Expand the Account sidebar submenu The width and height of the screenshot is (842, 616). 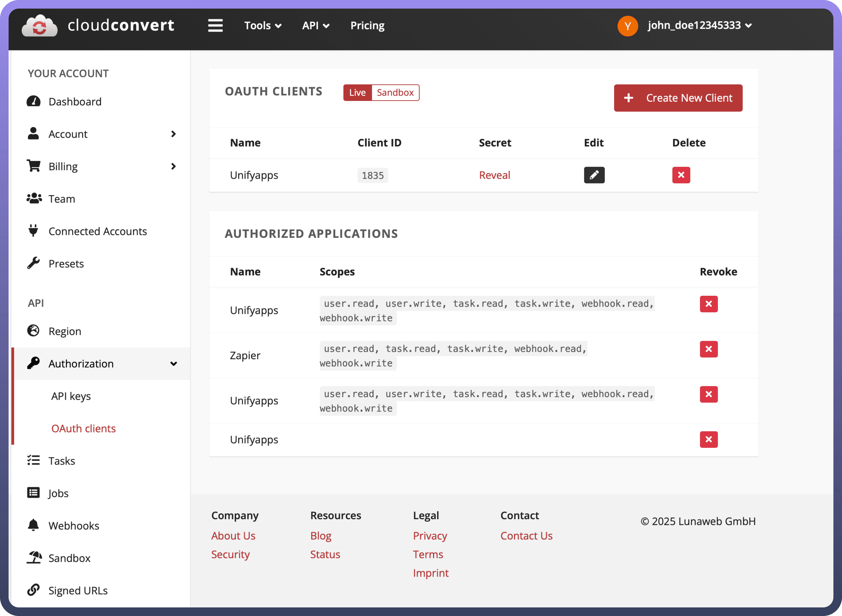pyautogui.click(x=173, y=134)
